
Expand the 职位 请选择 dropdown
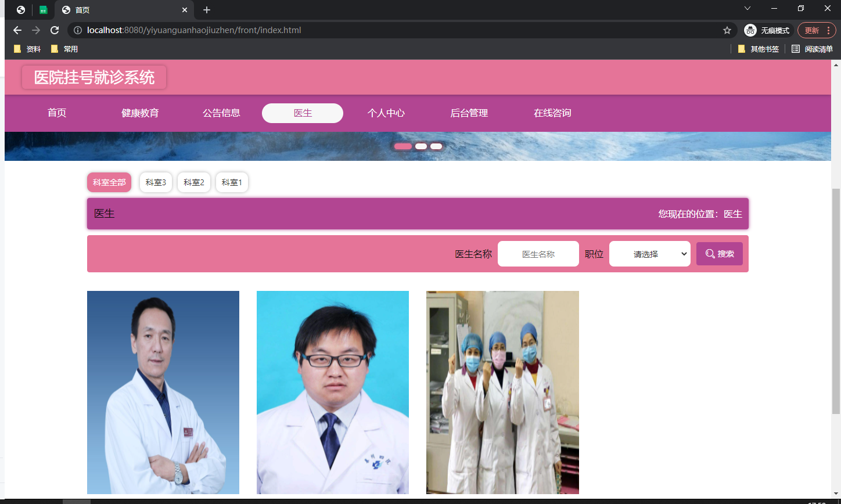click(650, 254)
